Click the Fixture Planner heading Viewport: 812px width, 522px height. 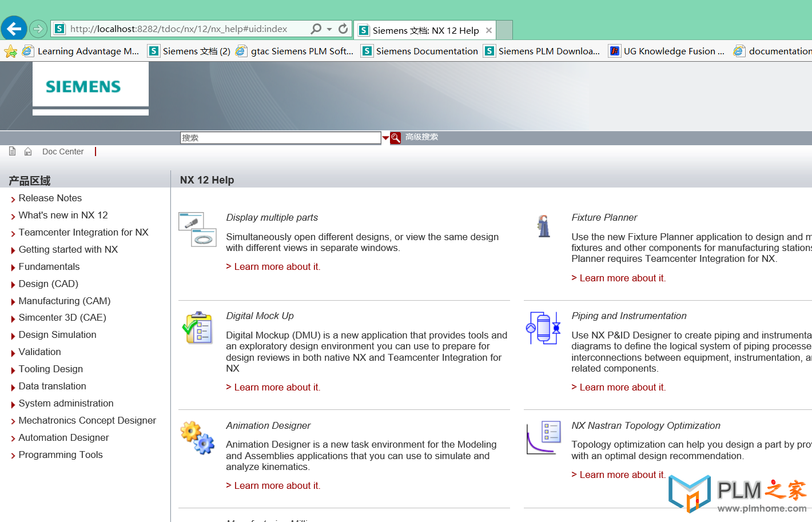coord(604,218)
